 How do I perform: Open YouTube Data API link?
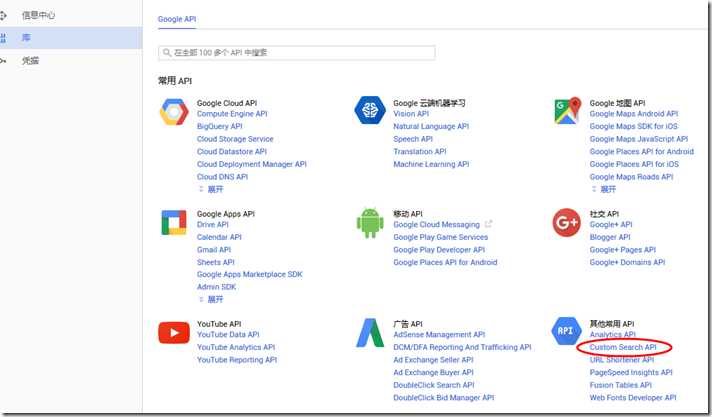pyautogui.click(x=228, y=334)
